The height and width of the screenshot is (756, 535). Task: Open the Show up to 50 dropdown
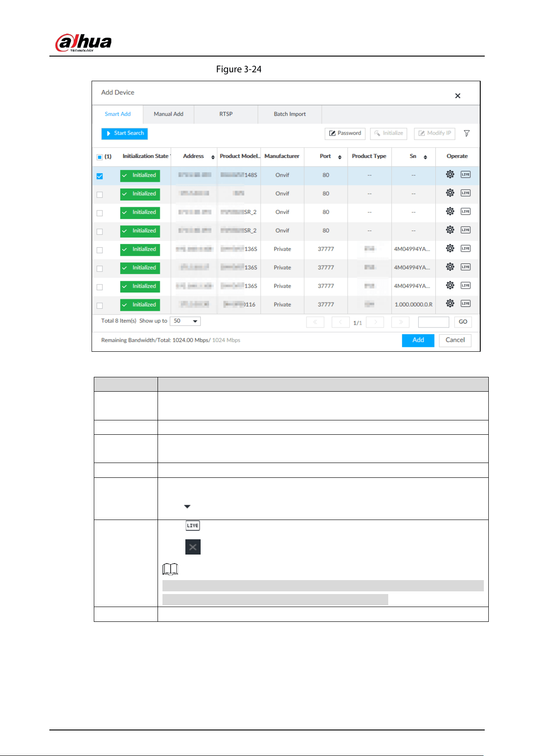(185, 321)
